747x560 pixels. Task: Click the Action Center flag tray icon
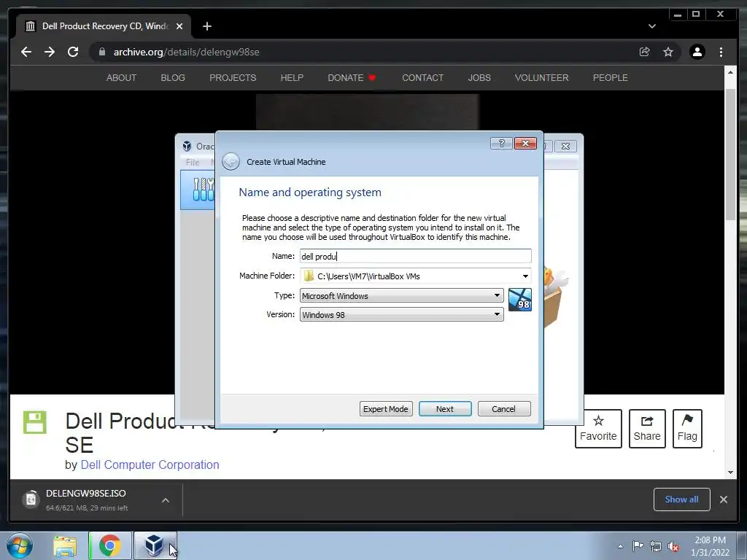(638, 546)
